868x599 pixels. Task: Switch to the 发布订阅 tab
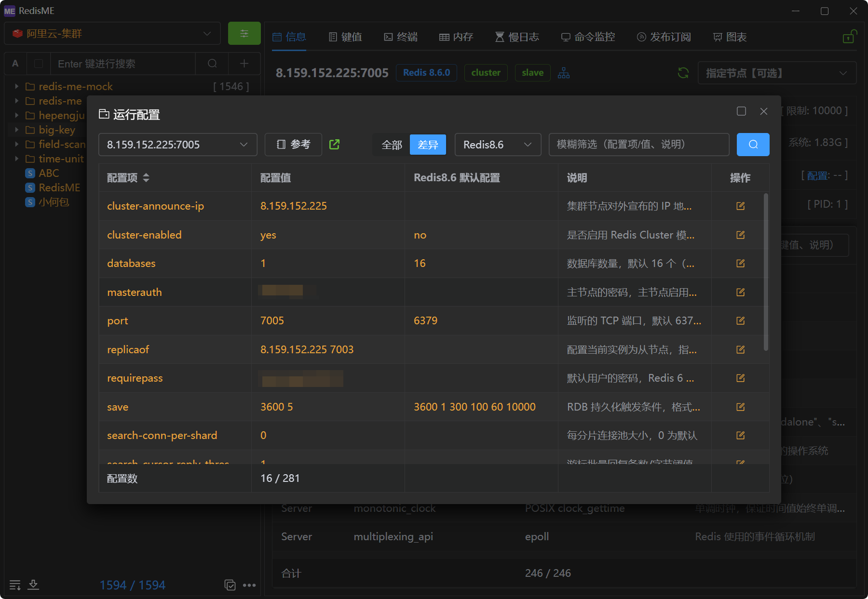click(x=664, y=37)
